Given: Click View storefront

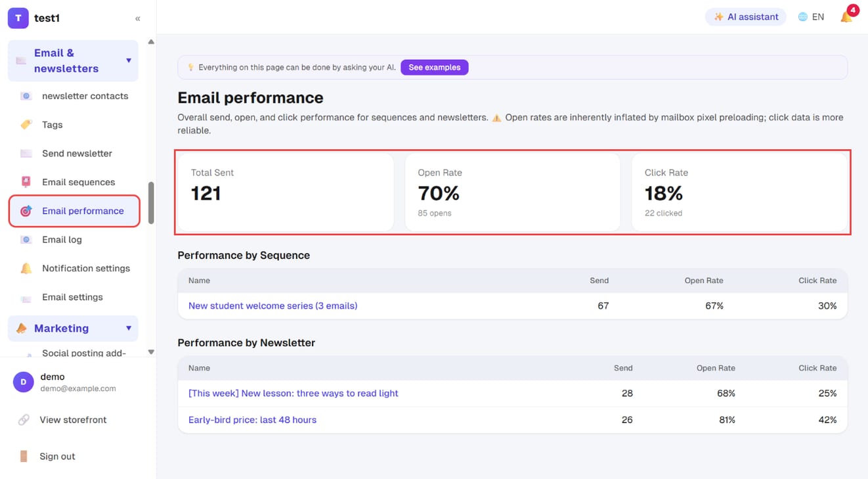Looking at the screenshot, I should (73, 420).
